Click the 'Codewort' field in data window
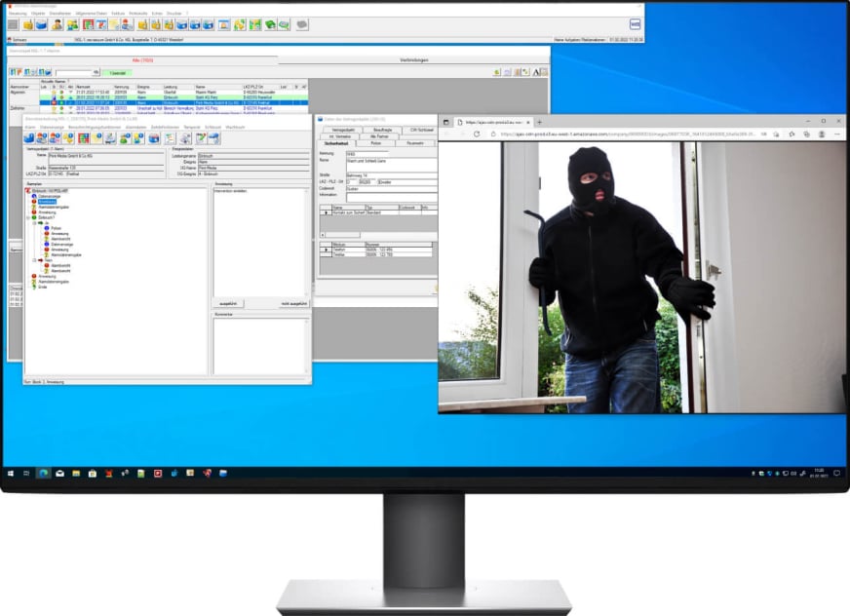This screenshot has width=850, height=616. pos(392,189)
